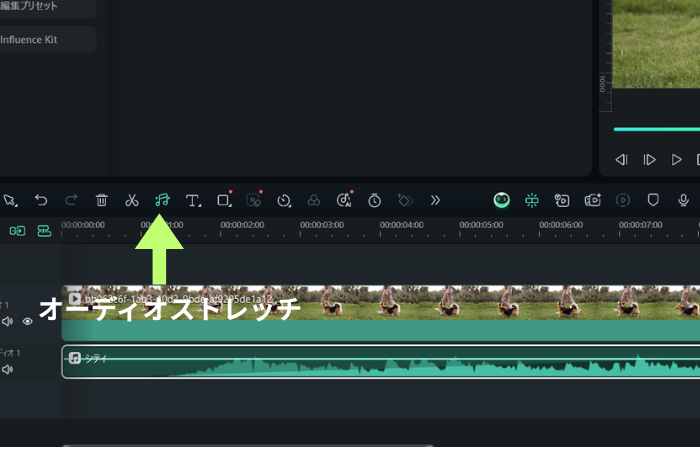The image size is (700, 450).
Task: Delete selection with the trash icon
Action: [101, 200]
